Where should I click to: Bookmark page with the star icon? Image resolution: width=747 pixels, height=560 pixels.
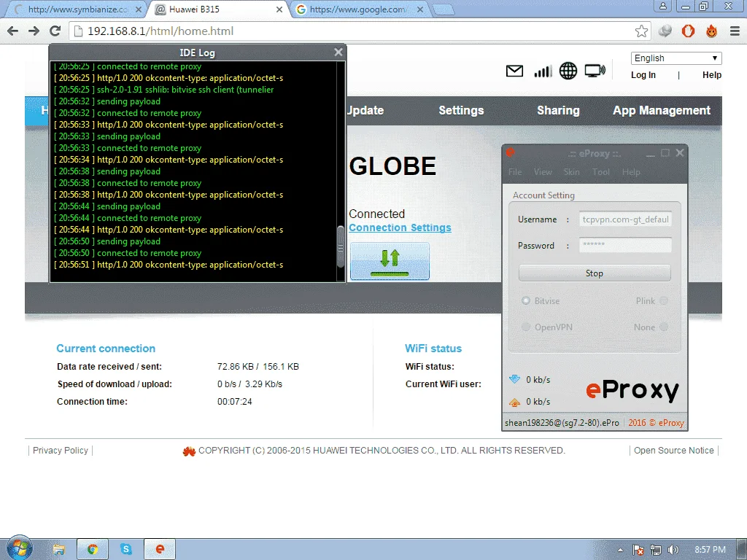[x=641, y=31]
